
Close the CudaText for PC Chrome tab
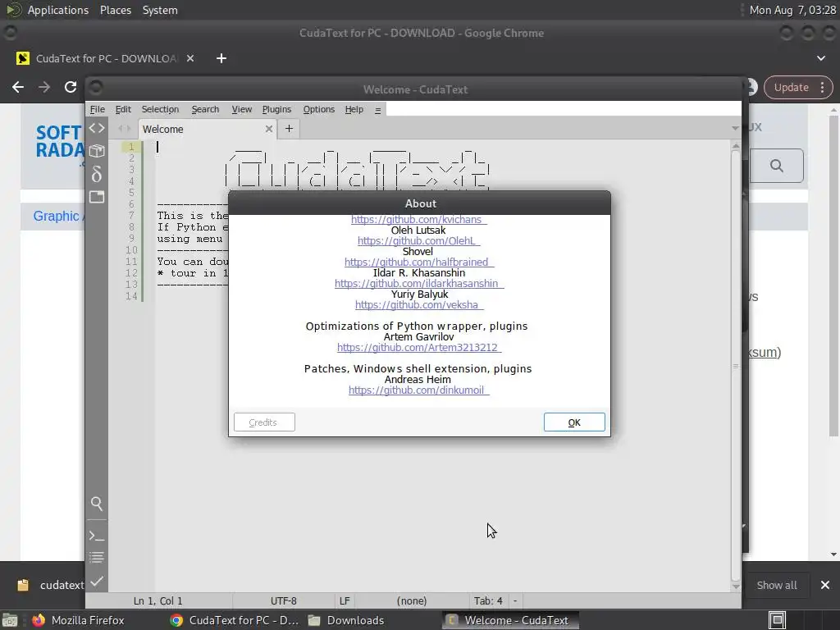pyautogui.click(x=190, y=58)
